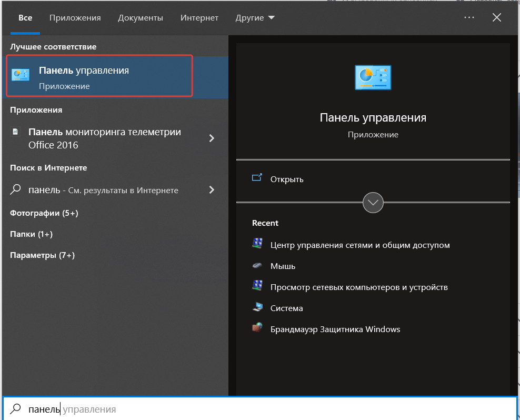
Task: Click the Mouse icon in Recent list
Action: pyautogui.click(x=257, y=266)
